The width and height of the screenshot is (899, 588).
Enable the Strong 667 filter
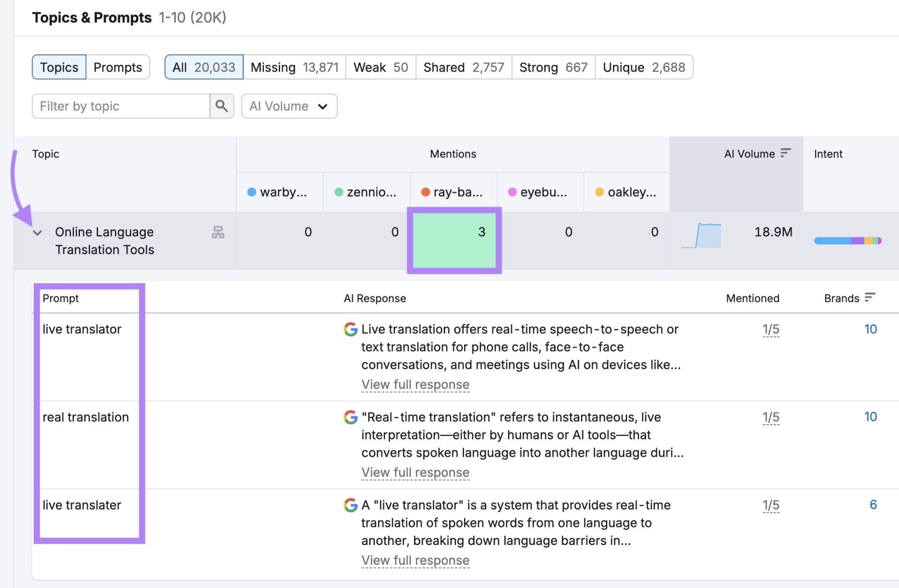pos(553,67)
